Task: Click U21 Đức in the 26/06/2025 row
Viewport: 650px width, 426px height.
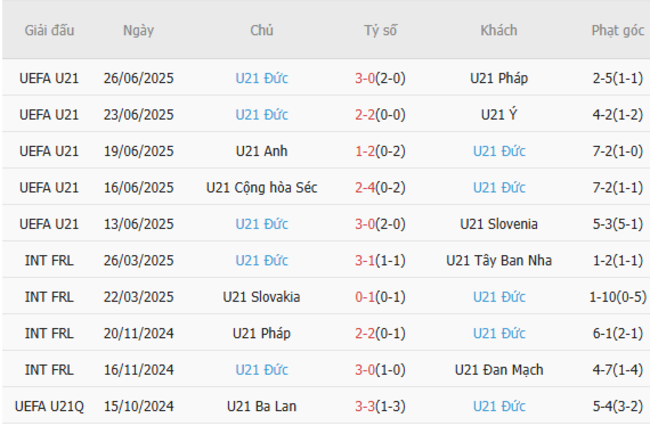Action: 262,78
